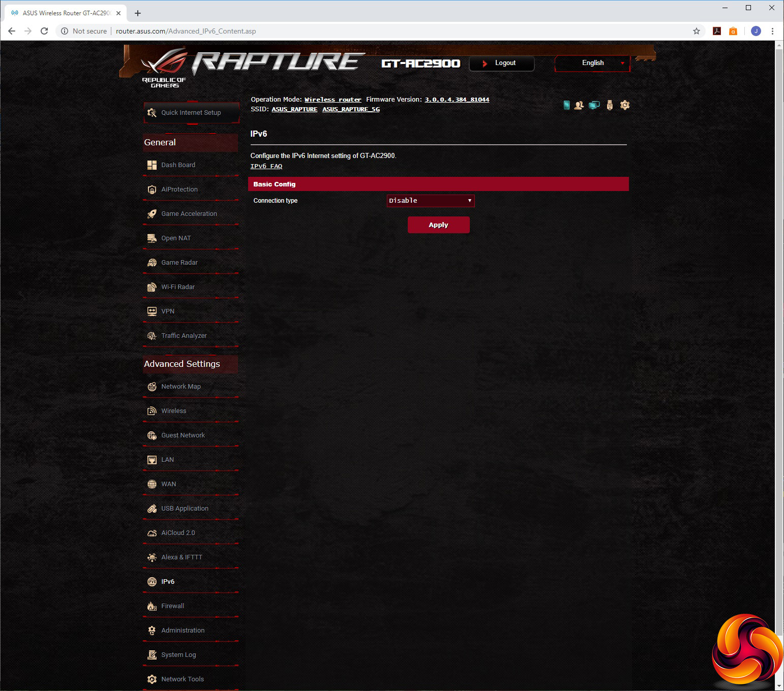Go to Administration settings
Image resolution: width=784 pixels, height=691 pixels.
pyautogui.click(x=183, y=631)
